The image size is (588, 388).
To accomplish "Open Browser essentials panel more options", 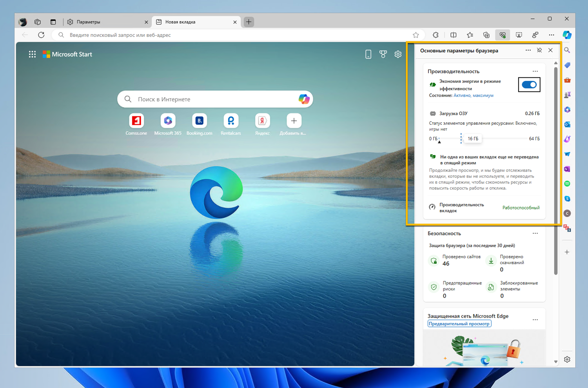I will pyautogui.click(x=528, y=50).
